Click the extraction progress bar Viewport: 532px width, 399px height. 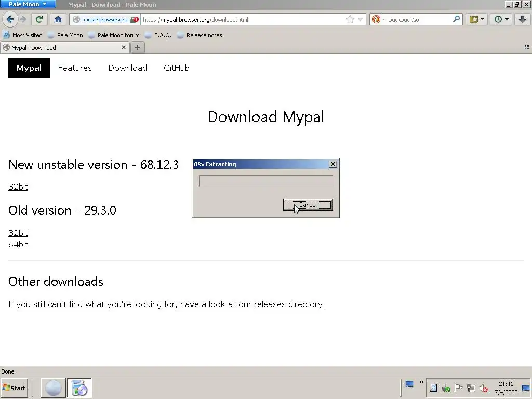[265, 181]
